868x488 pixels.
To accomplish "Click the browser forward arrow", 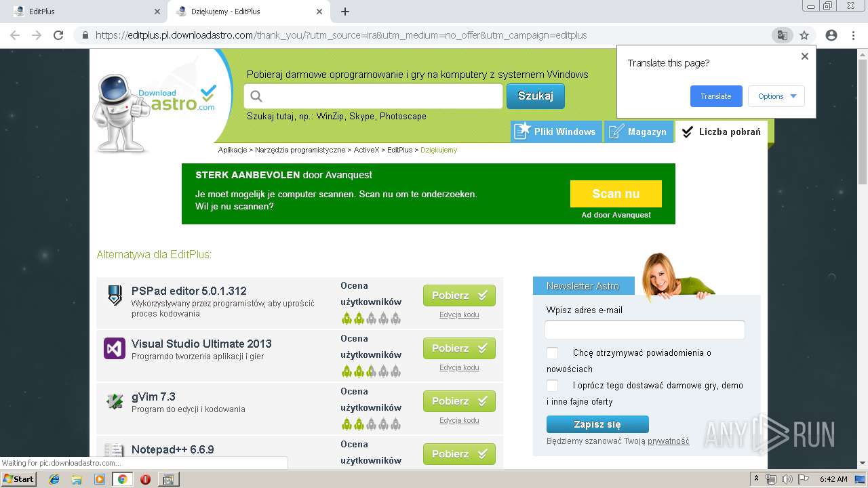I will 37,35.
